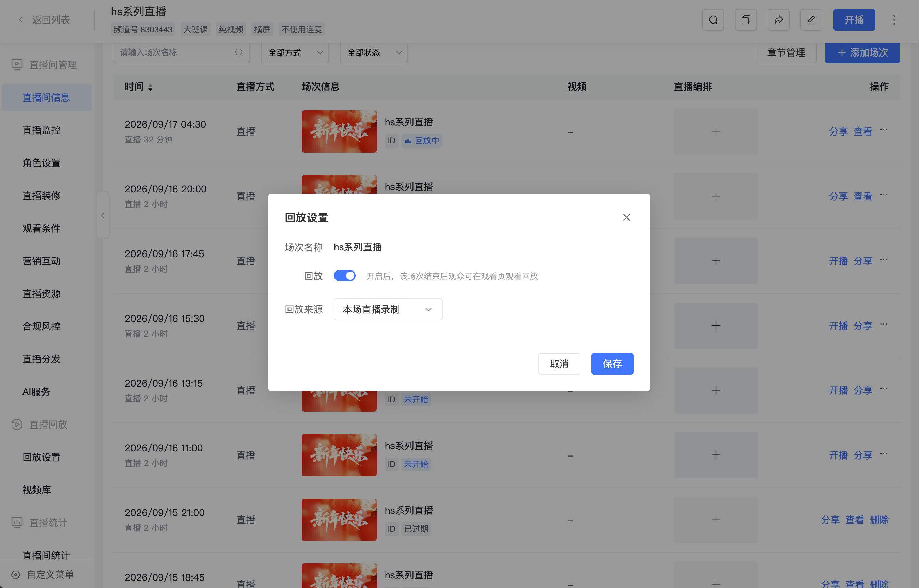Image resolution: width=919 pixels, height=588 pixels.
Task: Click 查看 for the 2026/09/17 04:30 session
Action: [x=863, y=132]
